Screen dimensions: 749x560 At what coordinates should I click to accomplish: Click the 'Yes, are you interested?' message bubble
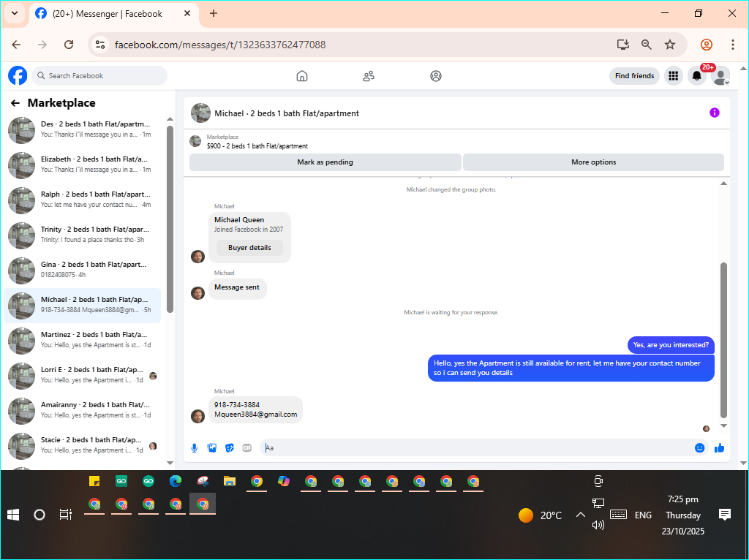pos(671,344)
